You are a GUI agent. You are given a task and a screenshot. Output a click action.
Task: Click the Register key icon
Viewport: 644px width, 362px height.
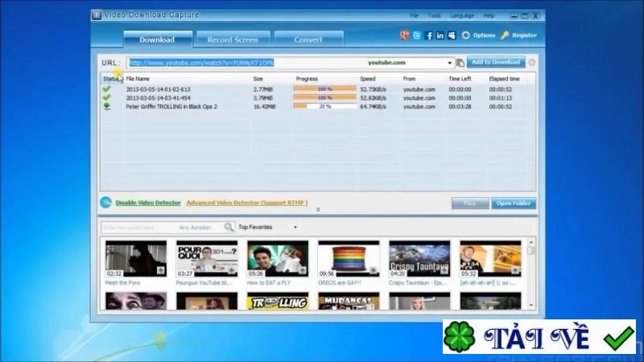[505, 35]
